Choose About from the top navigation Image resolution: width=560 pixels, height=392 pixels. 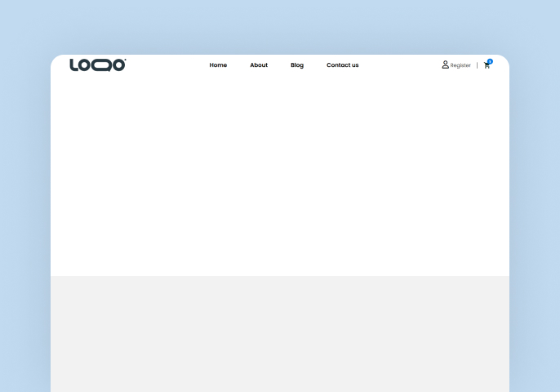tap(259, 65)
